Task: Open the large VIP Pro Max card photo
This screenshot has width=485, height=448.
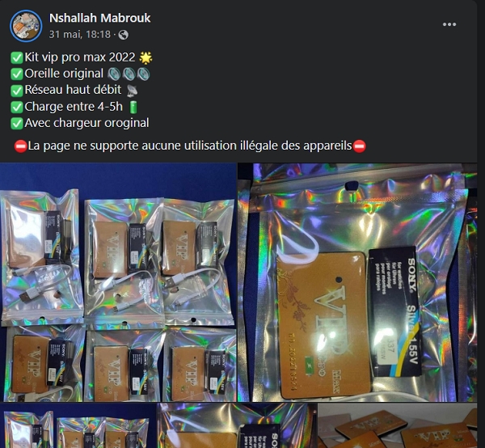Action: [357, 282]
